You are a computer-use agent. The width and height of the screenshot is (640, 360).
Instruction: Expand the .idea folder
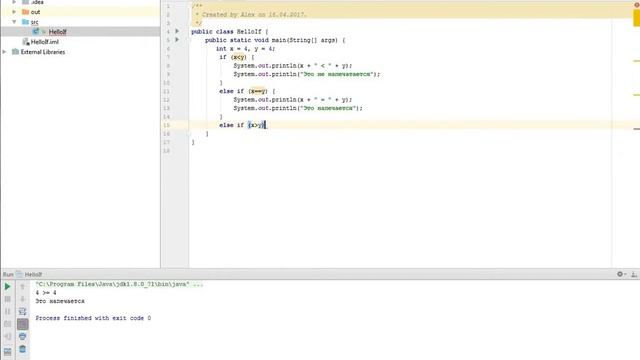[14, 2]
